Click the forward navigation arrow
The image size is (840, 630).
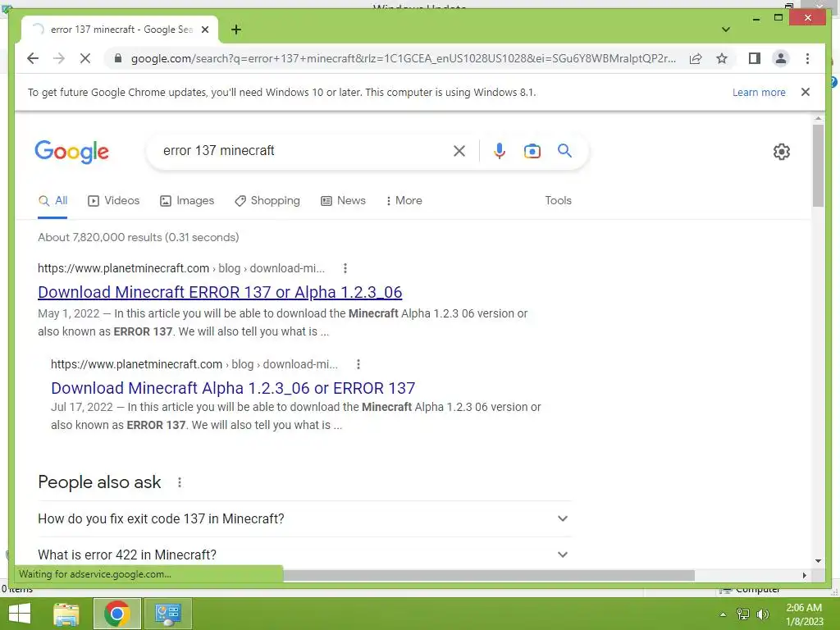(59, 58)
